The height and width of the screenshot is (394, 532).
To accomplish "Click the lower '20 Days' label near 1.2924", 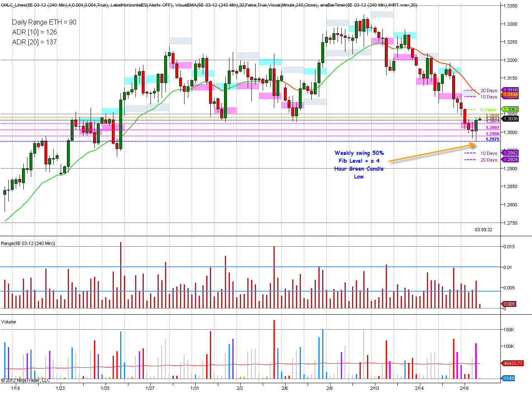I will click(489, 160).
